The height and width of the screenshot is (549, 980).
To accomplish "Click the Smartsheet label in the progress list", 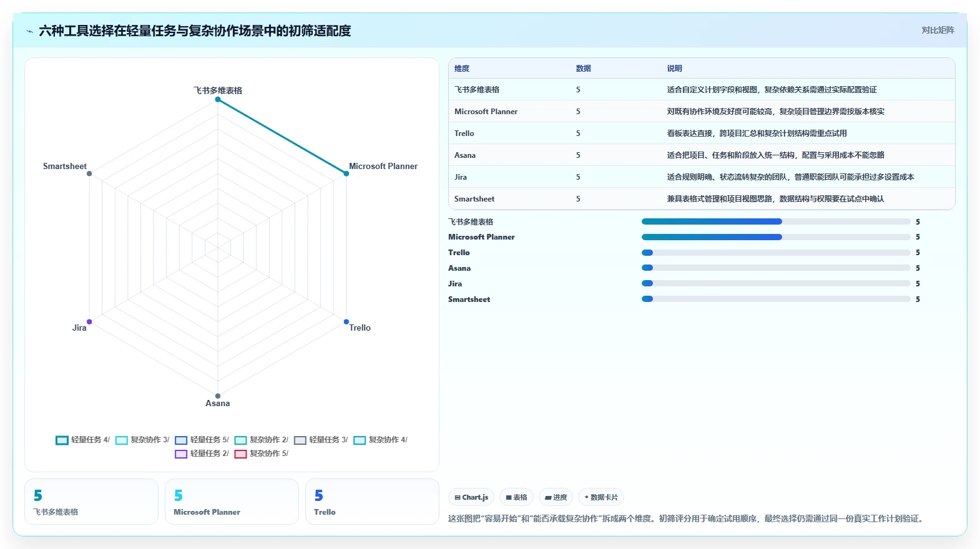I will 469,299.
